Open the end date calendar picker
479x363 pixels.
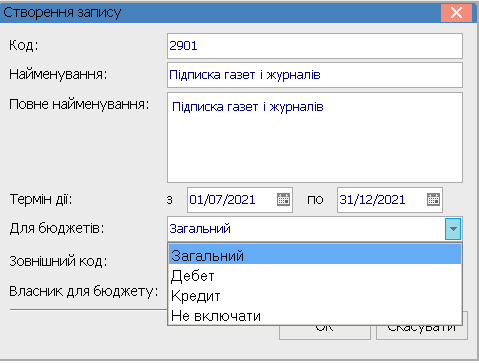tap(433, 200)
